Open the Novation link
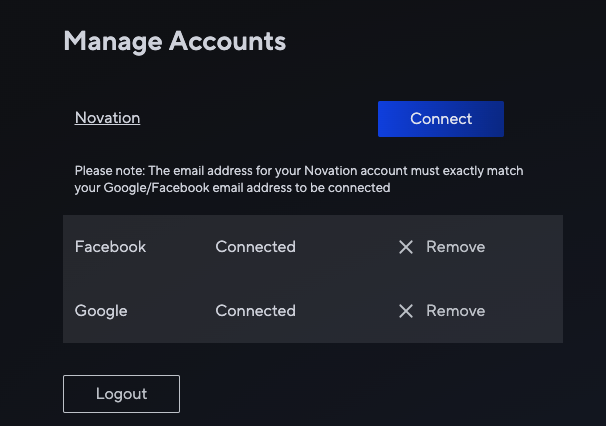 (107, 118)
